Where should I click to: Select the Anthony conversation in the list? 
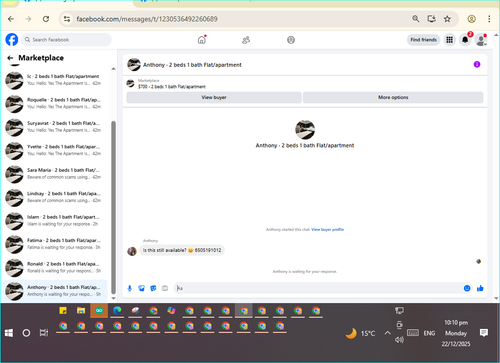(55, 291)
